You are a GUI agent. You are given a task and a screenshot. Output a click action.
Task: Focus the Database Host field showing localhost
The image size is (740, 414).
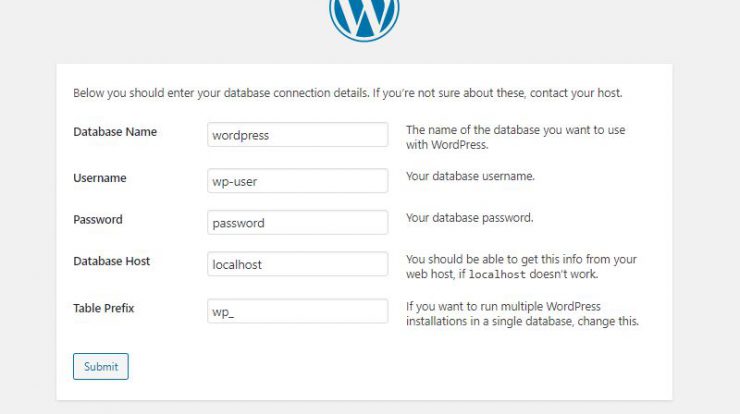click(297, 264)
